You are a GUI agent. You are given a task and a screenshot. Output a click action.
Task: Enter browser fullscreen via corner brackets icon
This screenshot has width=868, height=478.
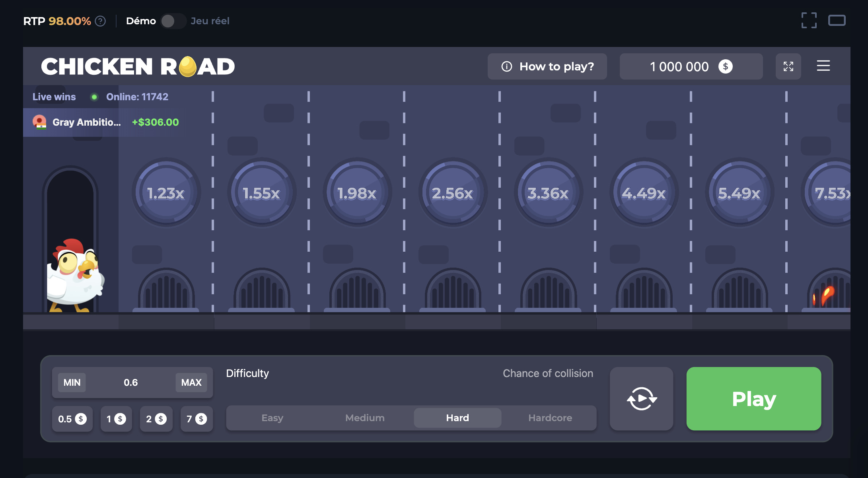tap(809, 20)
